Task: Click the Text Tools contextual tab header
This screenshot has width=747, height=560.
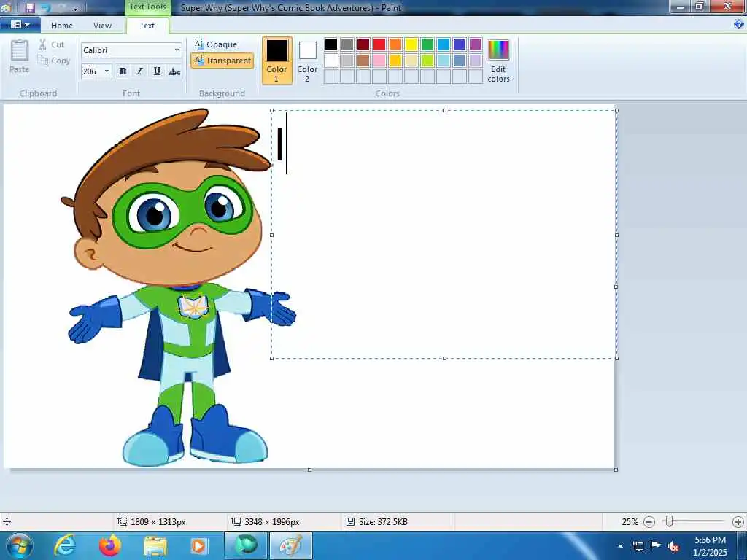Action: click(147, 7)
